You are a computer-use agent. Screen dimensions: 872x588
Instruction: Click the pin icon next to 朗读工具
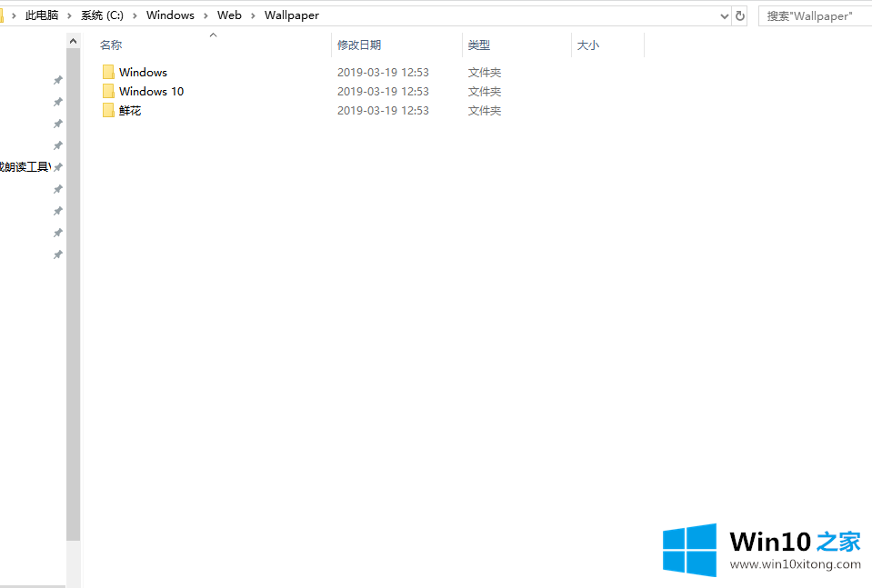[x=58, y=167]
